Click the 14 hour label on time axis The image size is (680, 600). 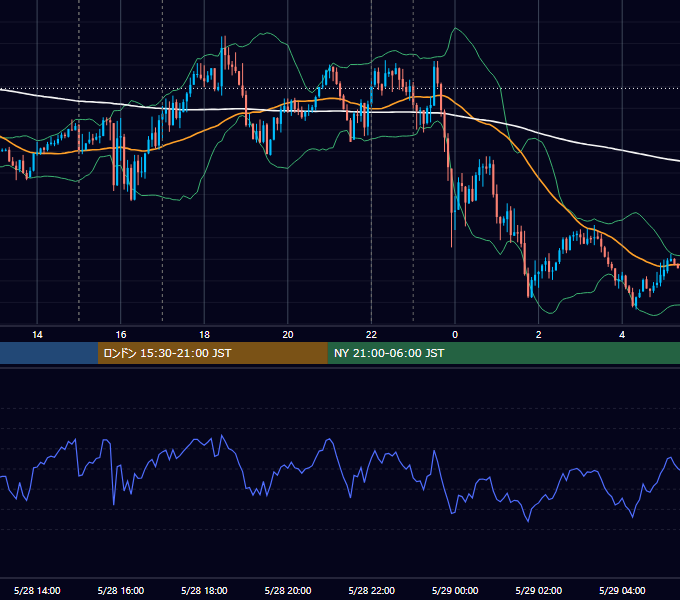[x=37, y=335]
